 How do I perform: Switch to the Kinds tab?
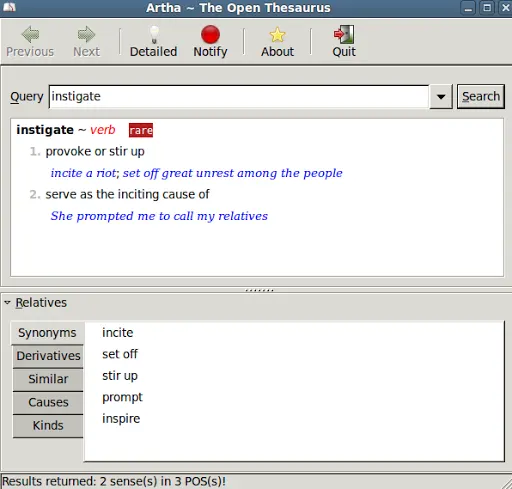48,426
